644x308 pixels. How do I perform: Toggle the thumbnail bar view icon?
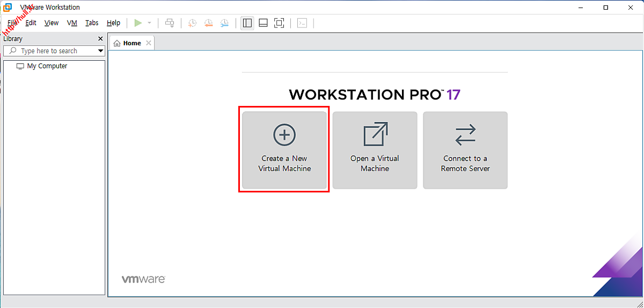(263, 23)
